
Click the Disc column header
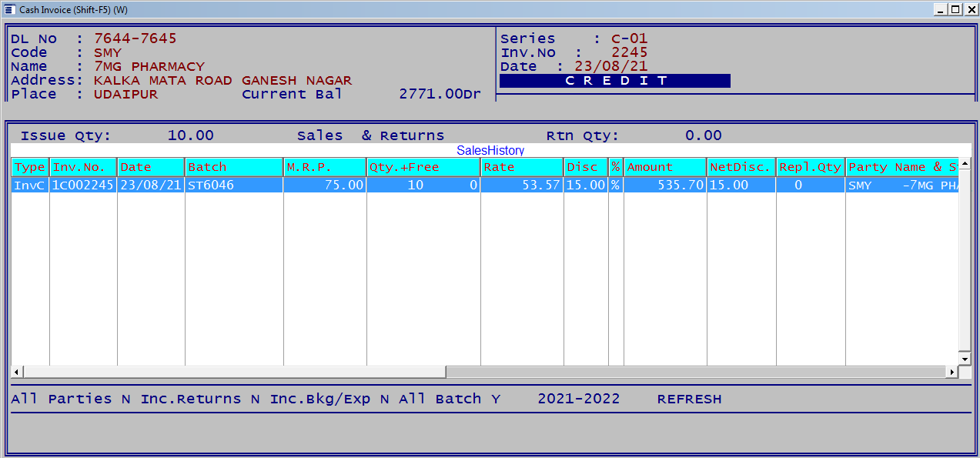pos(586,167)
